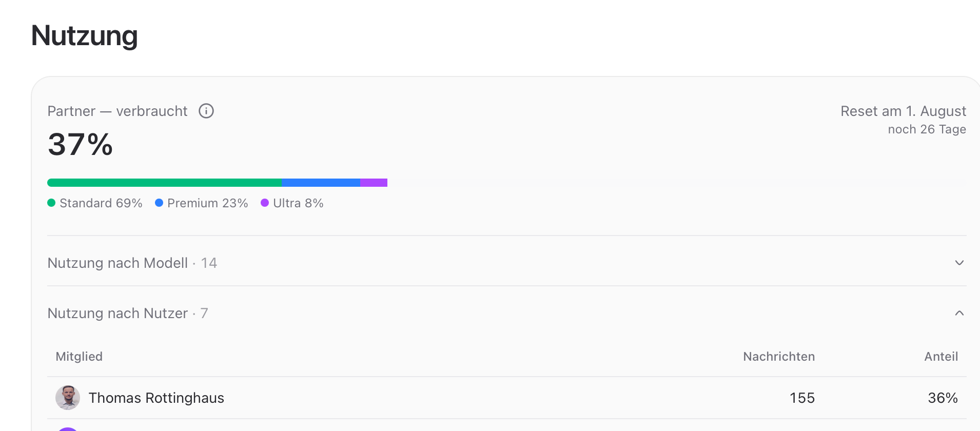
Task: Open the Nutzung nach Modell section
Action: 507,263
